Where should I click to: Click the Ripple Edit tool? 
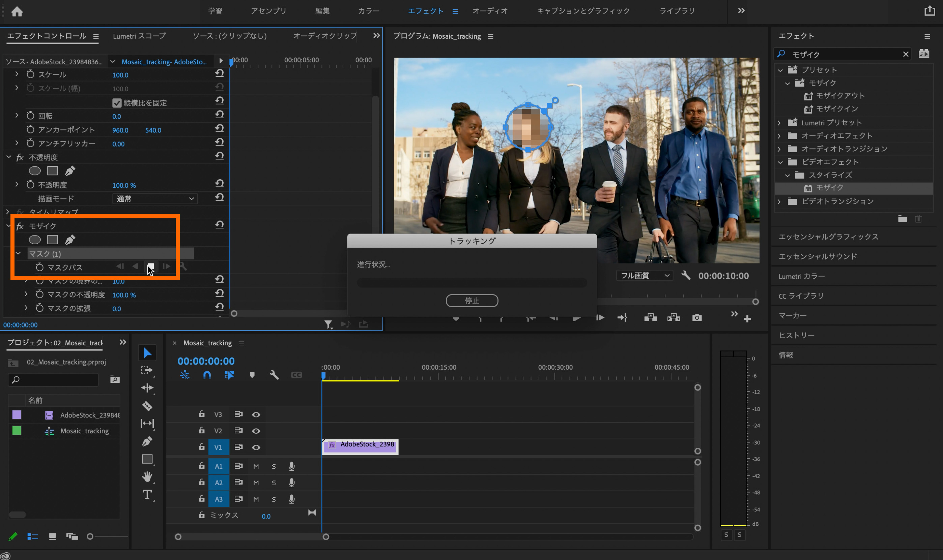tap(147, 388)
